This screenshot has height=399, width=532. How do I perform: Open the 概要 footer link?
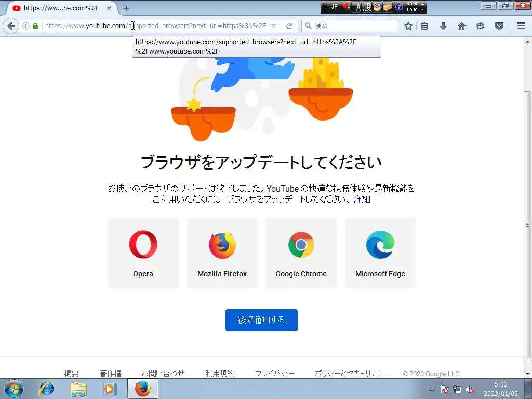[71, 373]
